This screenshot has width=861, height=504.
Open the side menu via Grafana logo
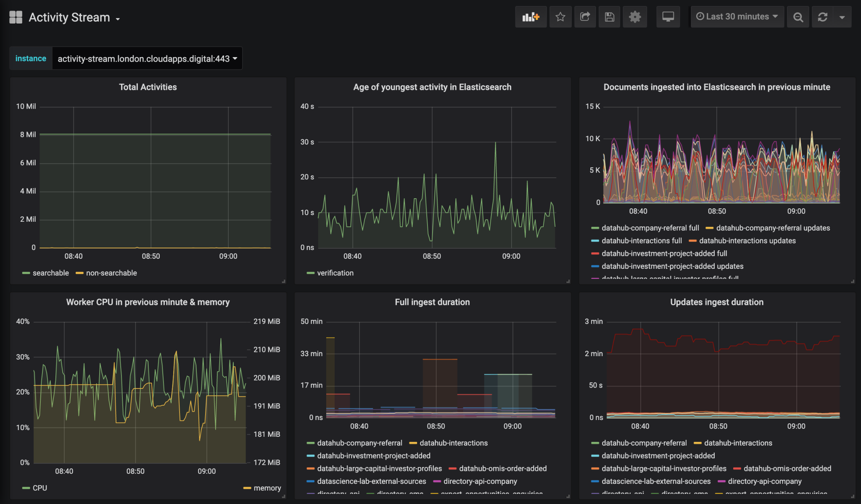tap(16, 17)
